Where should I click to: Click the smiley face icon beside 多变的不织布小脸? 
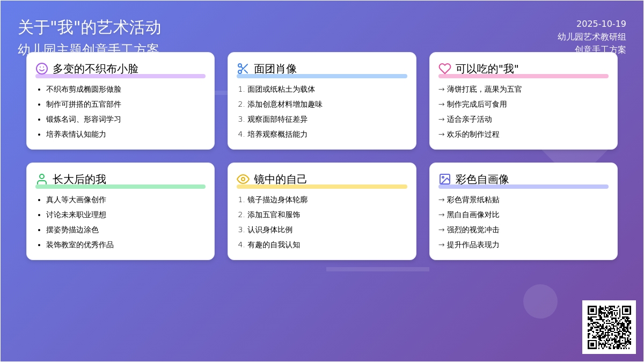click(42, 69)
